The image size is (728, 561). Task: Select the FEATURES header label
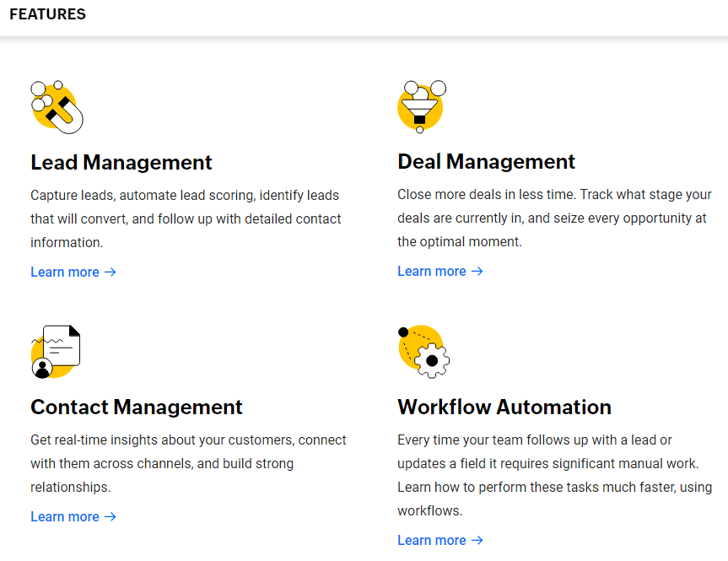pyautogui.click(x=47, y=15)
